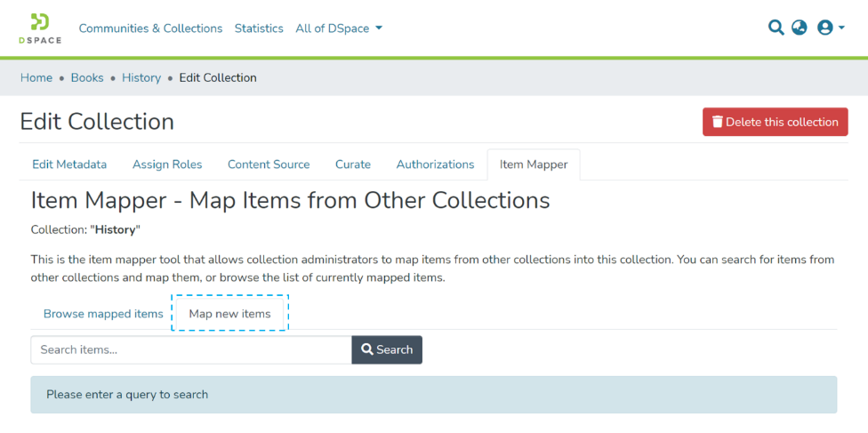Select the Item Mapper tab
Screen dimensions: 868x433
point(534,164)
